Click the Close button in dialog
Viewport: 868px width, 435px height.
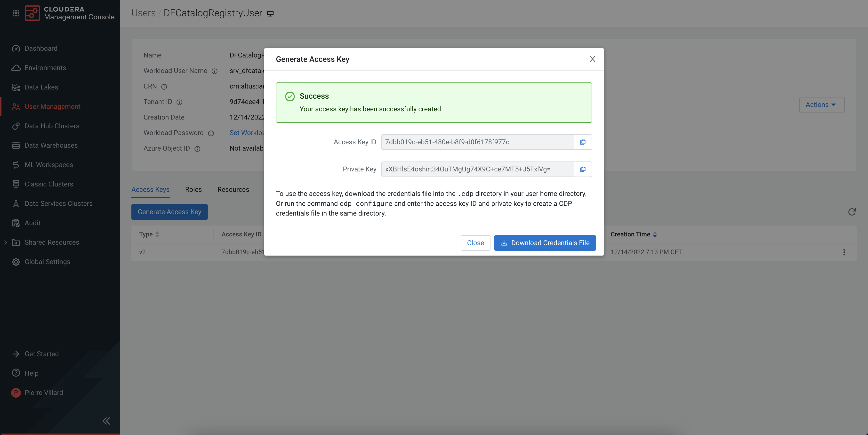click(475, 243)
